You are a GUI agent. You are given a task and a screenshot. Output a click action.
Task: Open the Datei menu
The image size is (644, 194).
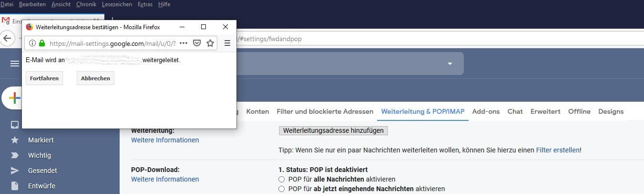point(7,4)
